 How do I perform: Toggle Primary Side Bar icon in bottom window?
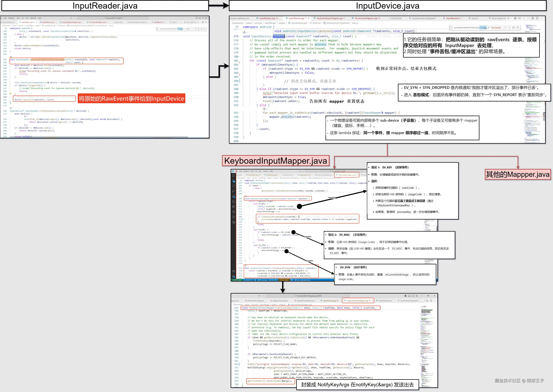click(x=406, y=296)
